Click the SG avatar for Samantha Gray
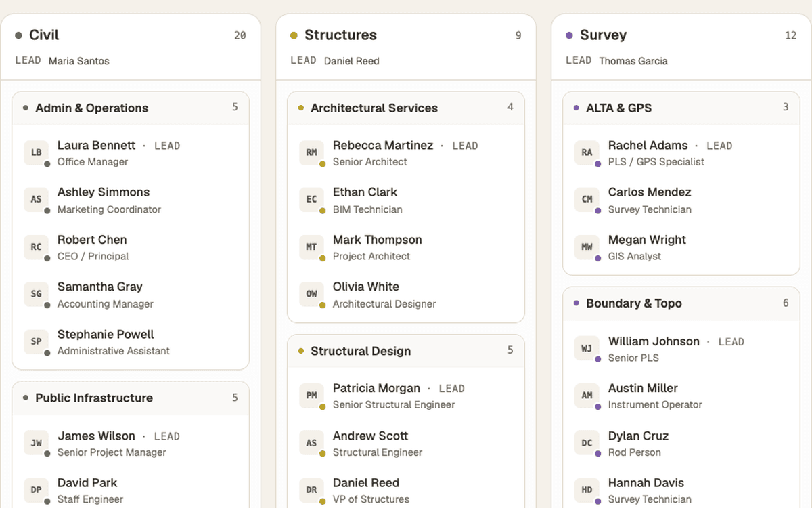812x508 pixels. point(37,294)
